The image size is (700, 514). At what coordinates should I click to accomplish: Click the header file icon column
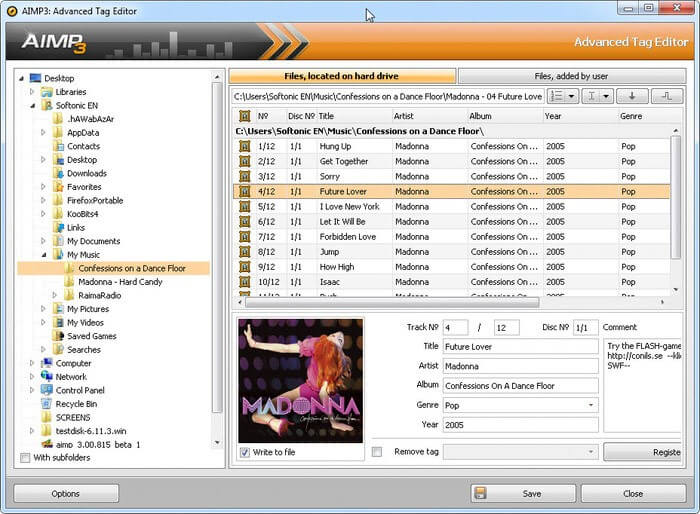245,116
